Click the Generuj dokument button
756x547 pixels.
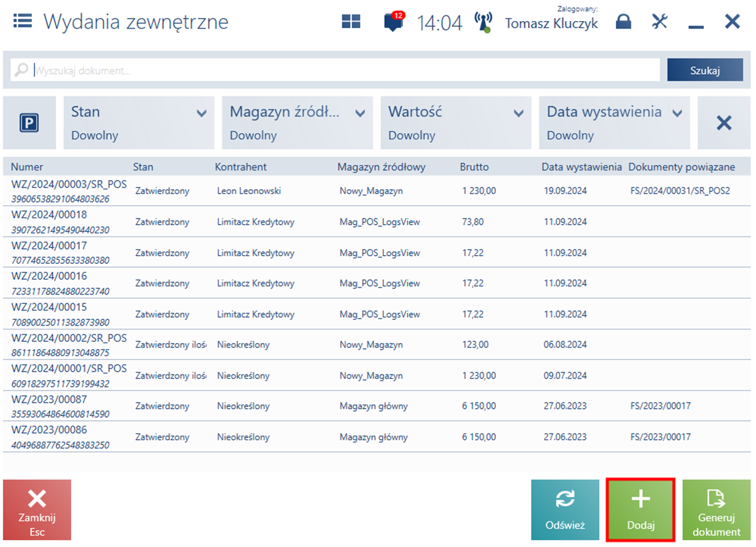tap(716, 510)
